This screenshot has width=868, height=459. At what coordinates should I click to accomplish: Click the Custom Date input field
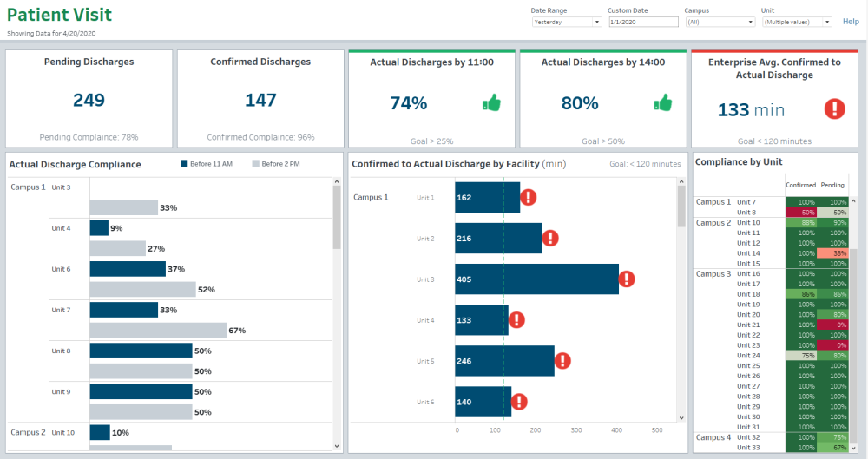click(x=643, y=23)
